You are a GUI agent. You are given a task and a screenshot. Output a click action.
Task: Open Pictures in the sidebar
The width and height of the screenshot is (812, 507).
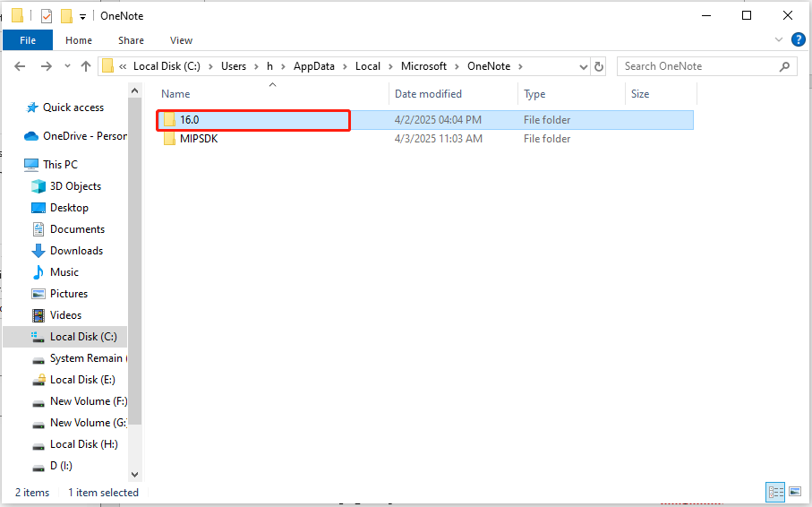tap(60, 294)
